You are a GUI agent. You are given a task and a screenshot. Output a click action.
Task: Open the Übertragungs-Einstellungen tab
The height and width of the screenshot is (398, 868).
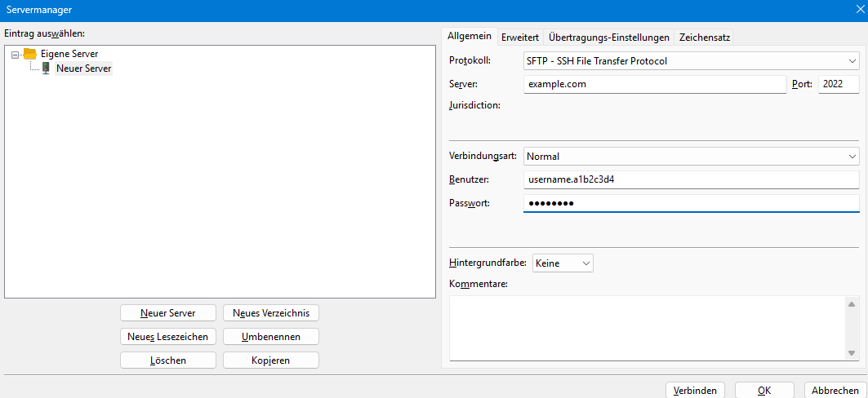pyautogui.click(x=609, y=38)
